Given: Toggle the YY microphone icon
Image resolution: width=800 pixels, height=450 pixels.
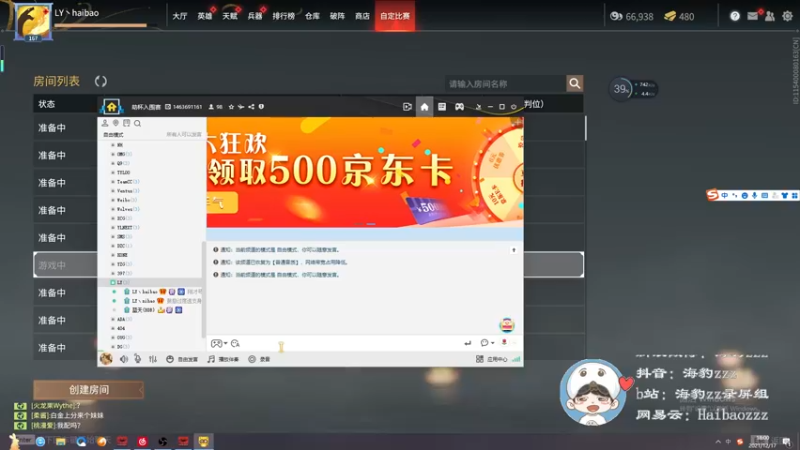Looking at the screenshot, I should click(138, 359).
